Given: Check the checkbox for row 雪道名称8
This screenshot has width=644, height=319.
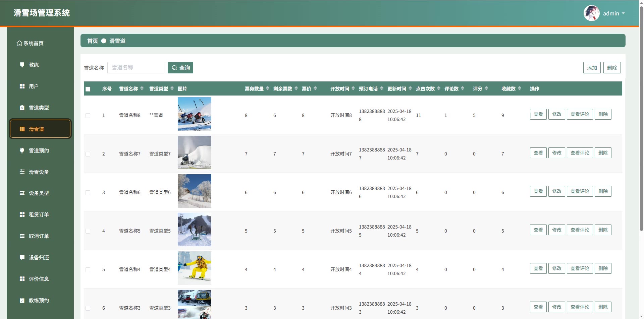Looking at the screenshot, I should [x=88, y=116].
